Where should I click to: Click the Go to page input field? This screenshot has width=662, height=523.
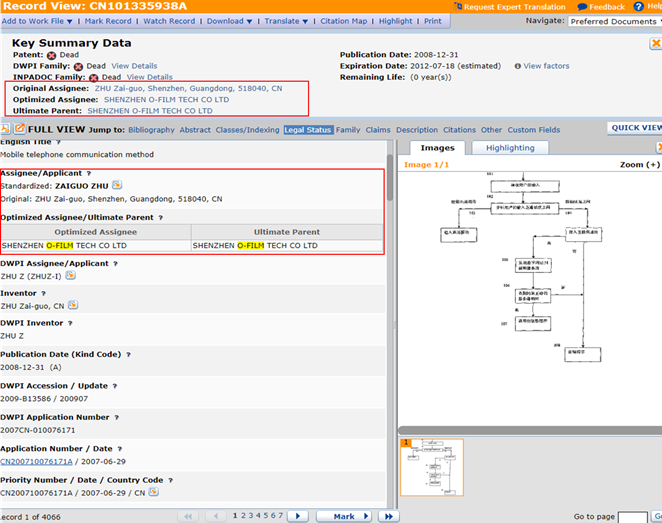tap(632, 517)
